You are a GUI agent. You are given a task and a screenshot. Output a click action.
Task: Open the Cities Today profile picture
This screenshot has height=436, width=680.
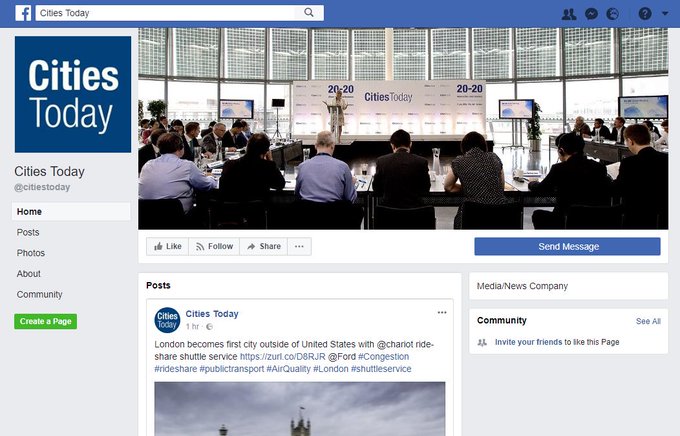point(73,94)
